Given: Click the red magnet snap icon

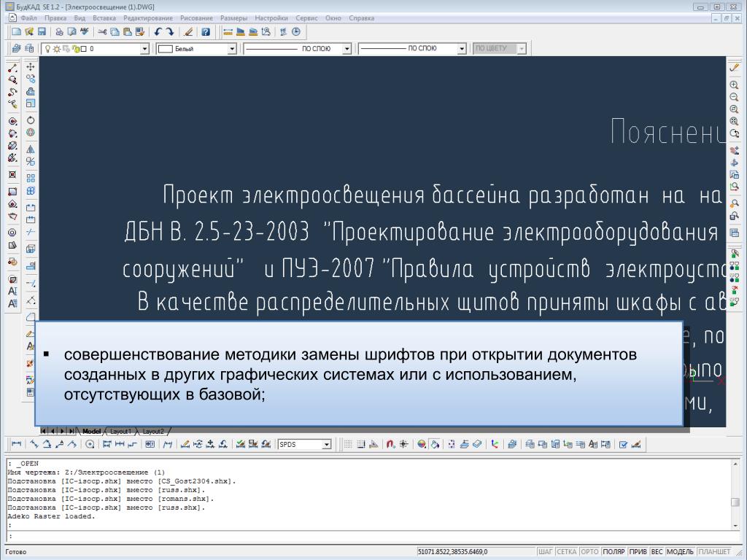Looking at the screenshot, I should (391, 444).
